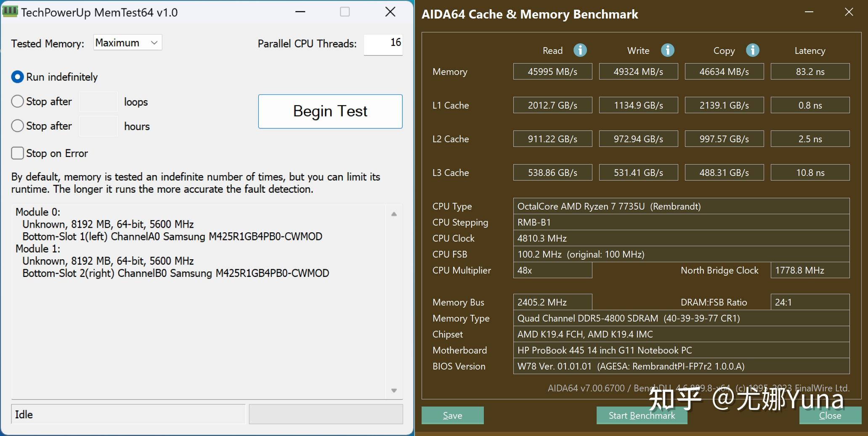Click the empty progress bar in MemTest64
Image resolution: width=868 pixels, height=436 pixels.
coord(326,414)
